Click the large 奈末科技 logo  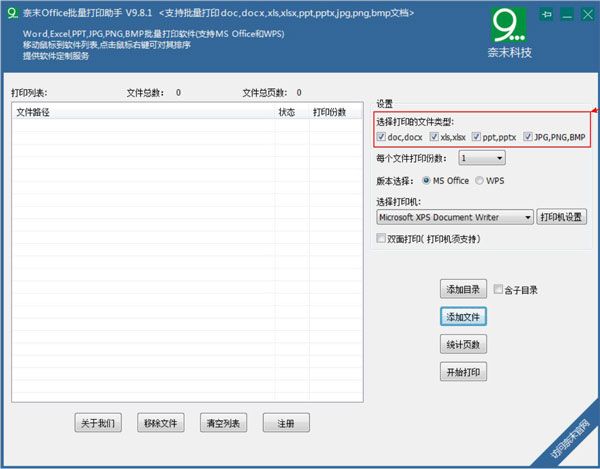[509, 33]
